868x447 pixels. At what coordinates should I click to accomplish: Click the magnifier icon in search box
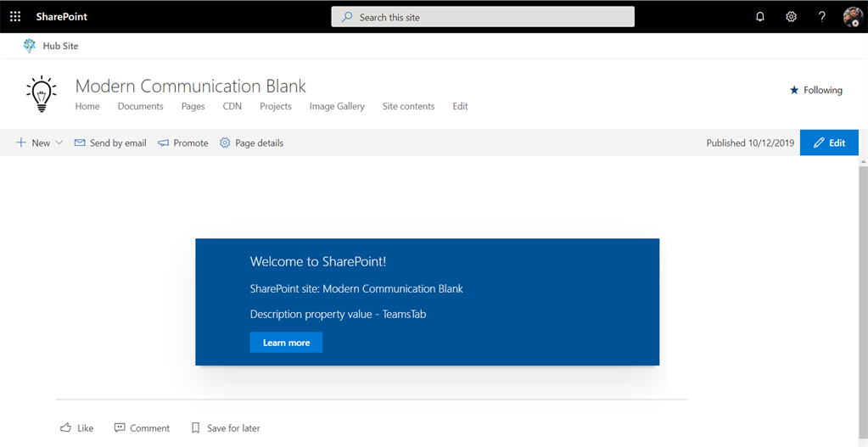(347, 17)
